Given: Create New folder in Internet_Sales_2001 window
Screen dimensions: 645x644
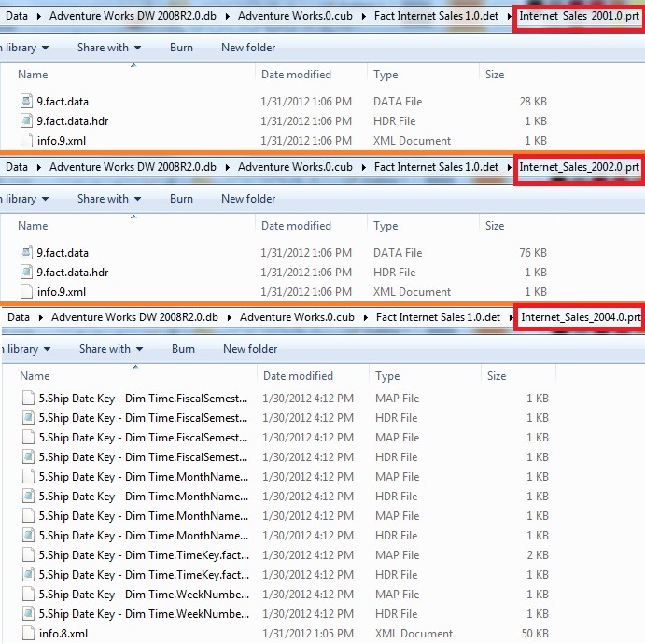Looking at the screenshot, I should point(248,48).
